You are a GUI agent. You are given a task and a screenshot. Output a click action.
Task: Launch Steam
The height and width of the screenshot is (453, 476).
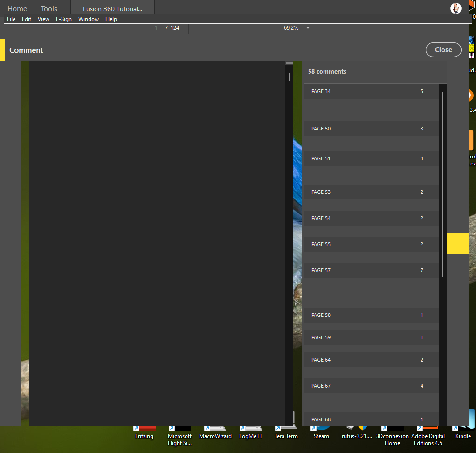tap(321, 429)
